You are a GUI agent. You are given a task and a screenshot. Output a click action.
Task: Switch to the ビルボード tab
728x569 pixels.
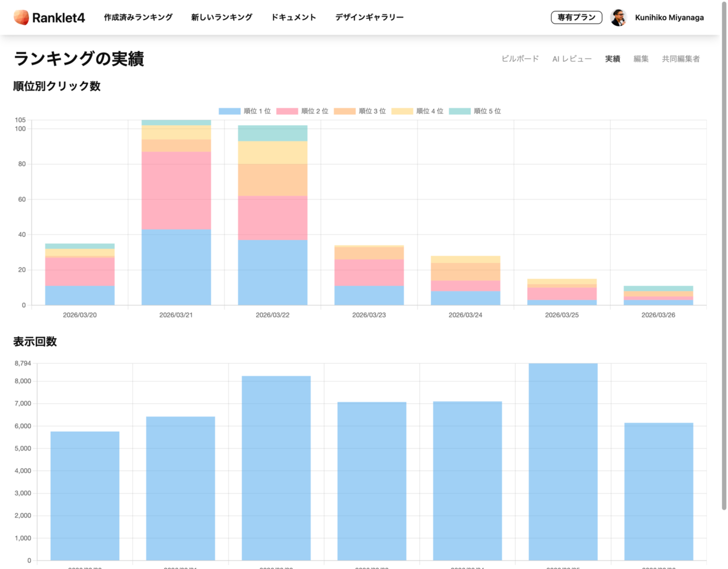pos(519,59)
